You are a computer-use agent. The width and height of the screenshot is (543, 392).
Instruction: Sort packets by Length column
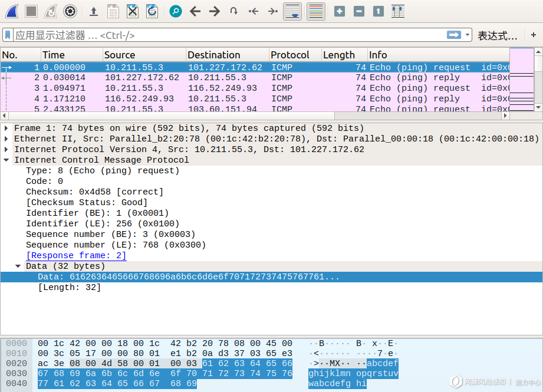(344, 55)
